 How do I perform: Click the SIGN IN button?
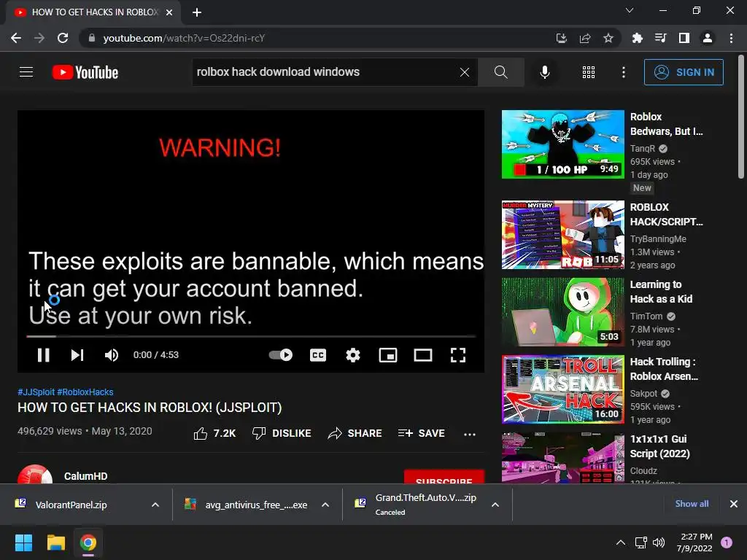[x=684, y=72]
